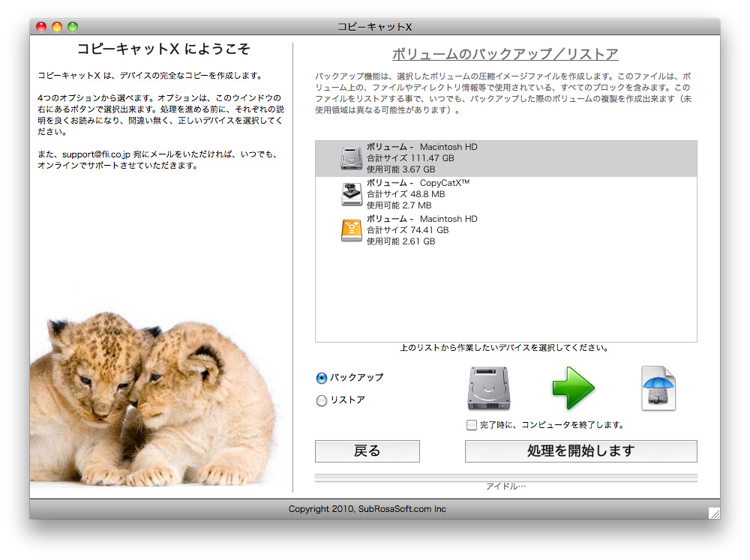The height and width of the screenshot is (560, 750).
Task: Select the orange FireWire Macintosh HD drive icon
Action: pos(352,230)
